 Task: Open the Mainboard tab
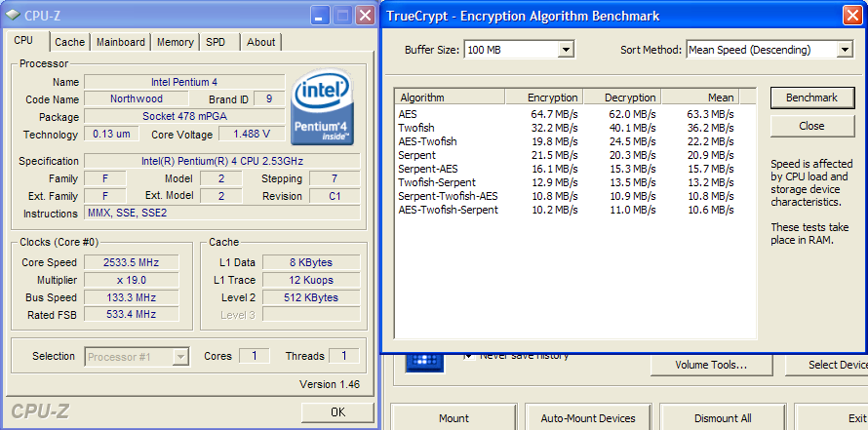click(x=121, y=42)
